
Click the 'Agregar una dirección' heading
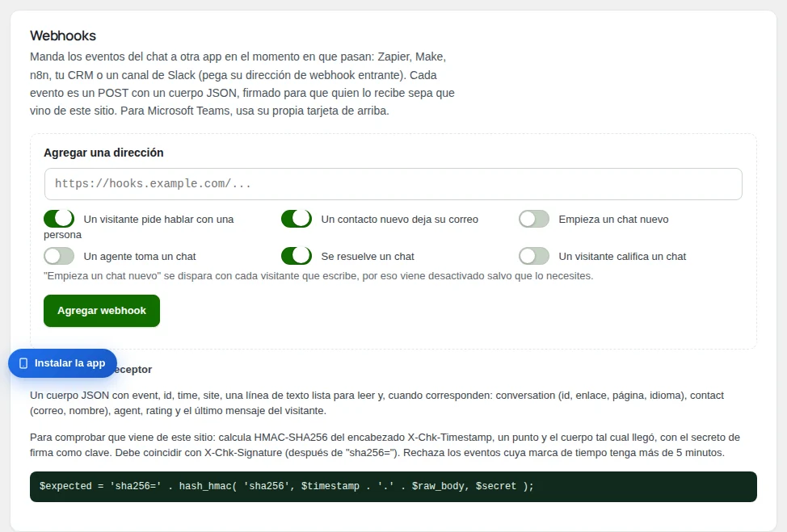pyautogui.click(x=103, y=153)
